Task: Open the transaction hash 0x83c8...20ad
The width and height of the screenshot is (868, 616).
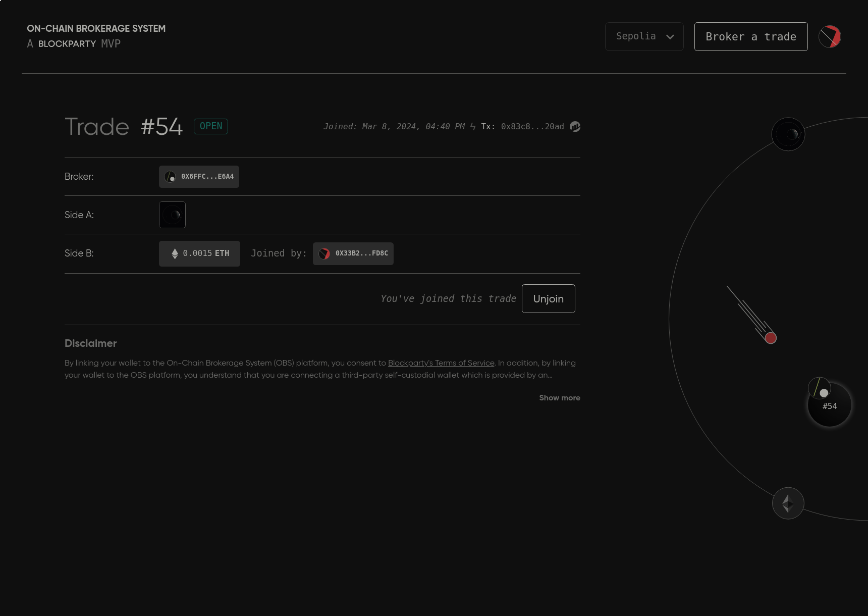Action: (x=532, y=127)
